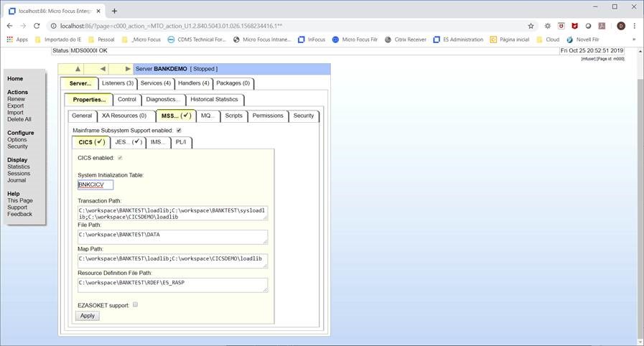The height and width of the screenshot is (346, 644).
Task: Click the up arrow navigation icon
Action: (78, 69)
